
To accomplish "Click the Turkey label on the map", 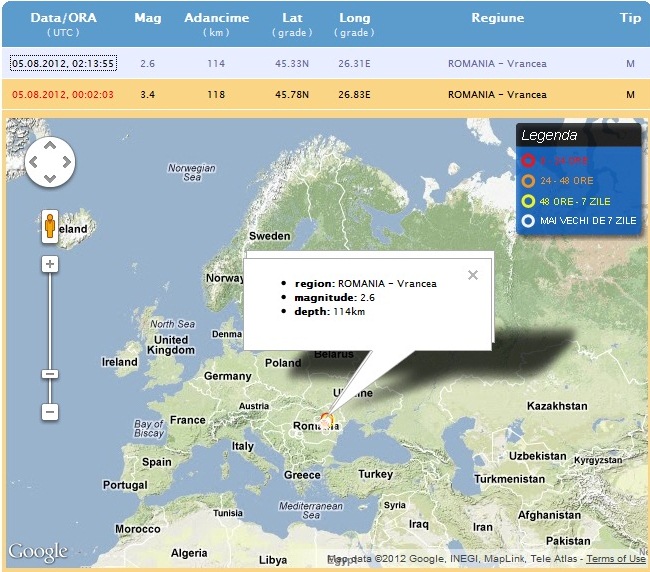I will (376, 474).
